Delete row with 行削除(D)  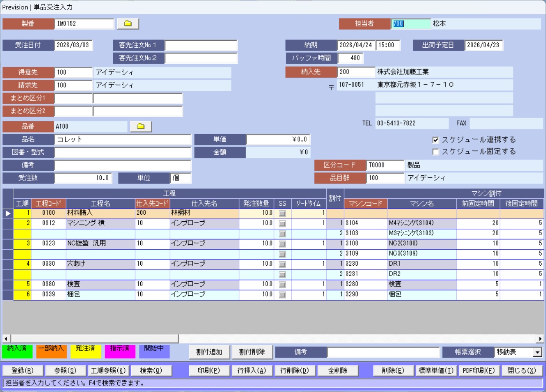[295, 371]
